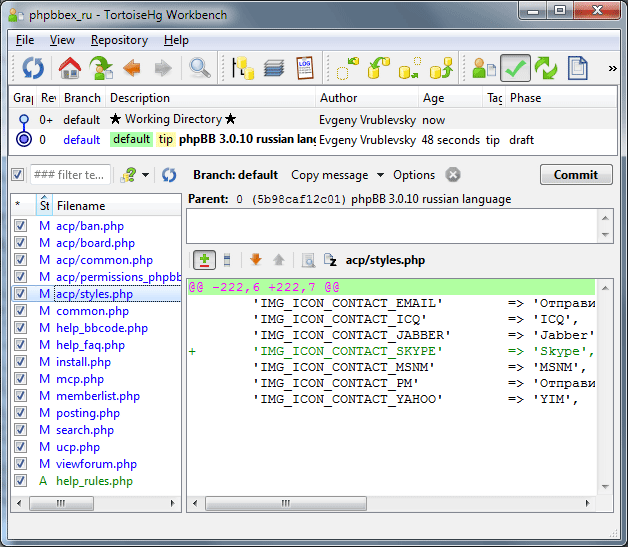Click the document icon beside acp/styles.php title

click(x=330, y=260)
